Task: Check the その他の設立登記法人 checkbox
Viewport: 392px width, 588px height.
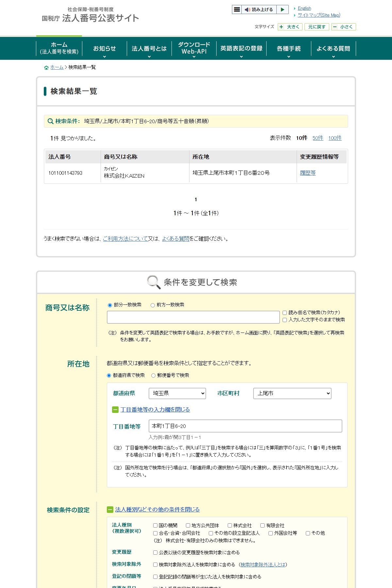Action: click(211, 533)
